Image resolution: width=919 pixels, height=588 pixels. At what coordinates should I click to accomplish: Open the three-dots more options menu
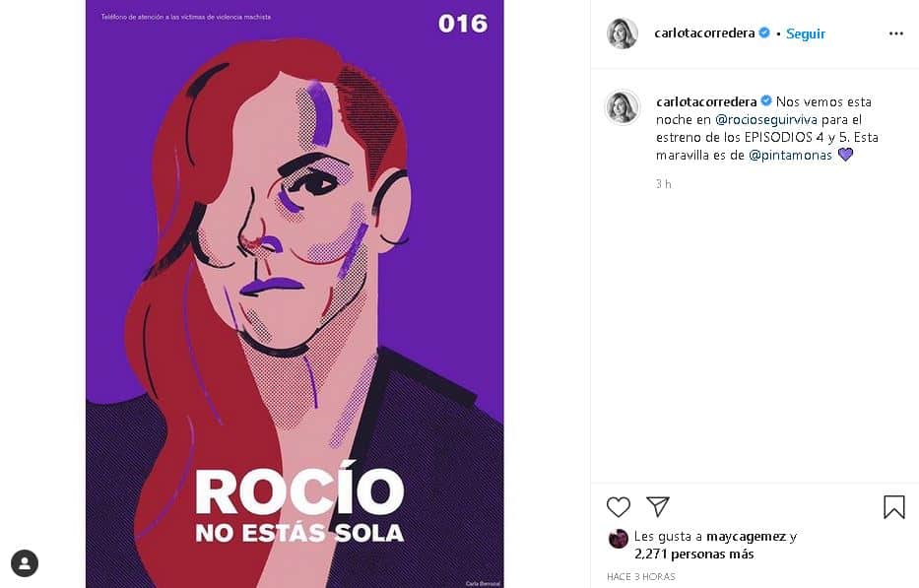coord(896,33)
